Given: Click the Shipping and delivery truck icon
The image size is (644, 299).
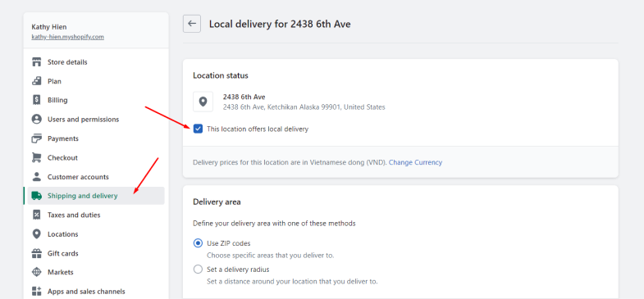Looking at the screenshot, I should (x=37, y=196).
